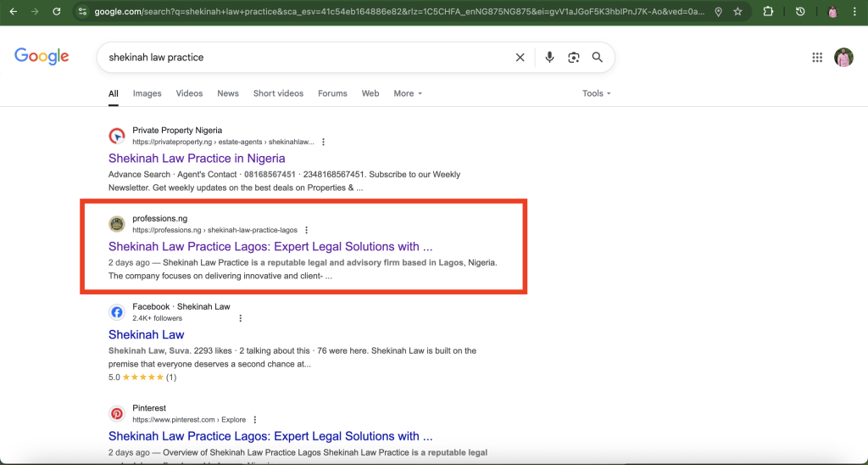Open Chrome three-dot menu
Image resolution: width=868 pixels, height=465 pixels.
854,12
